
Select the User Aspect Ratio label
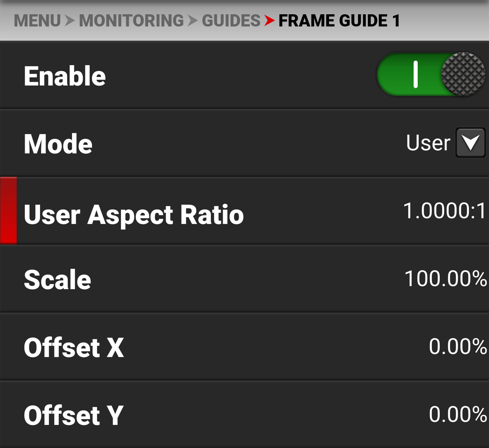point(134,215)
